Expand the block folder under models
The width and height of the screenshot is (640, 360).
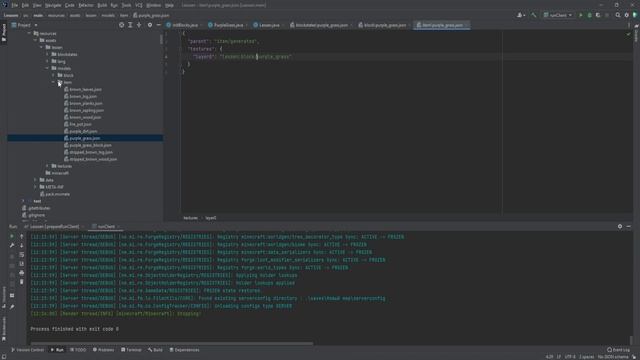(x=53, y=75)
